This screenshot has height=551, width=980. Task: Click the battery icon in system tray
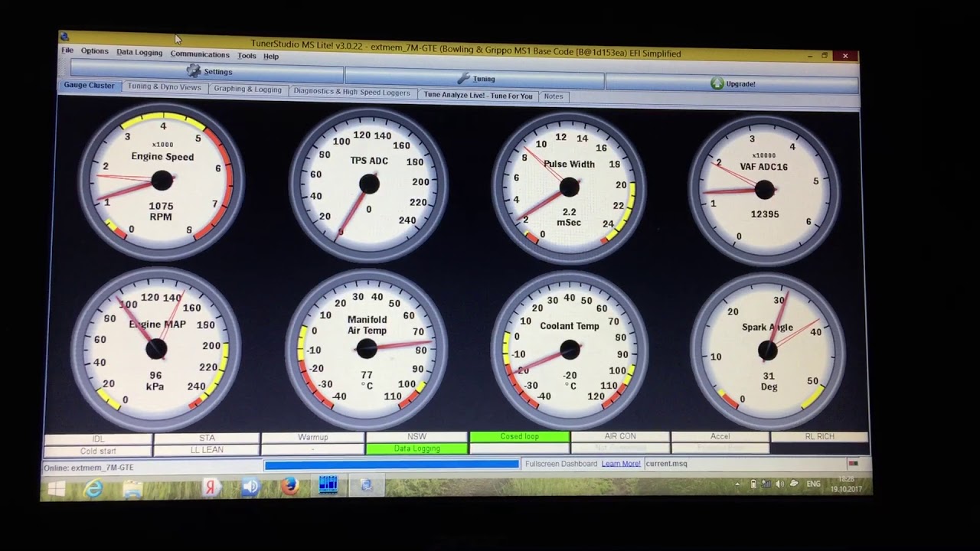pyautogui.click(x=753, y=484)
